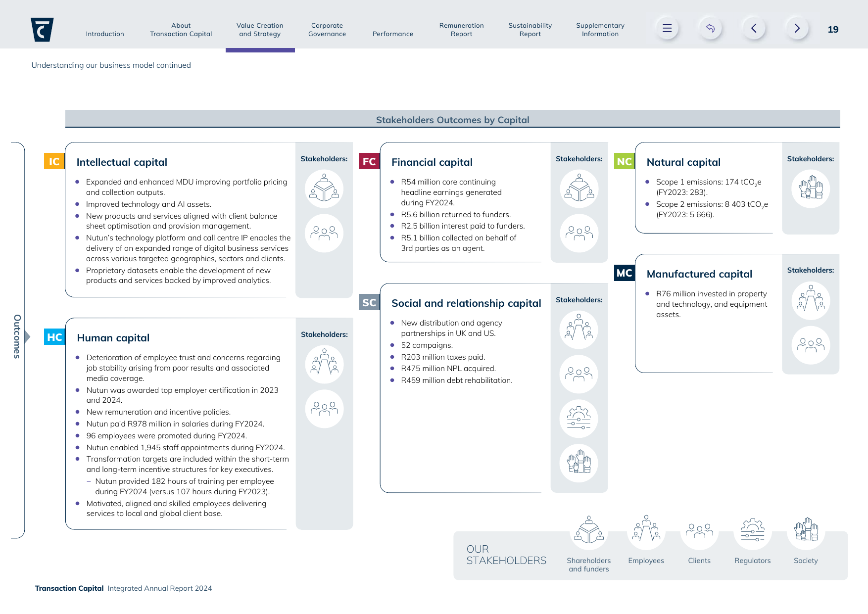
Task: Click Social and relationship capital heading
Action: pyautogui.click(x=466, y=303)
